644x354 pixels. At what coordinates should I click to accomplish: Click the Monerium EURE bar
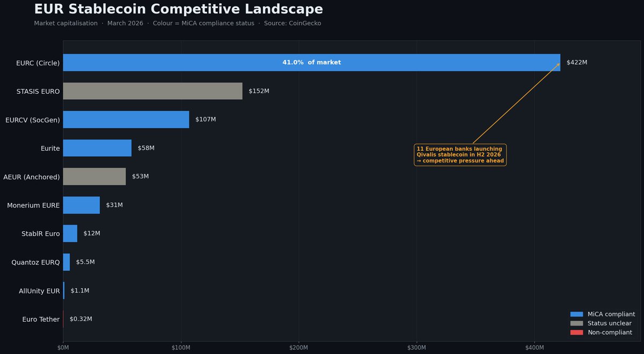82,205
